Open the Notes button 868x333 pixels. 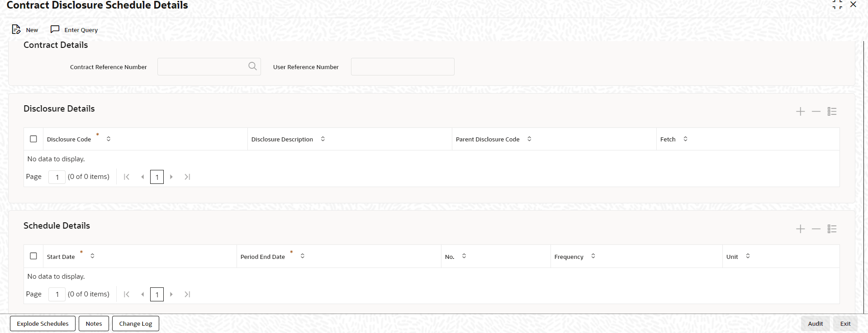94,324
